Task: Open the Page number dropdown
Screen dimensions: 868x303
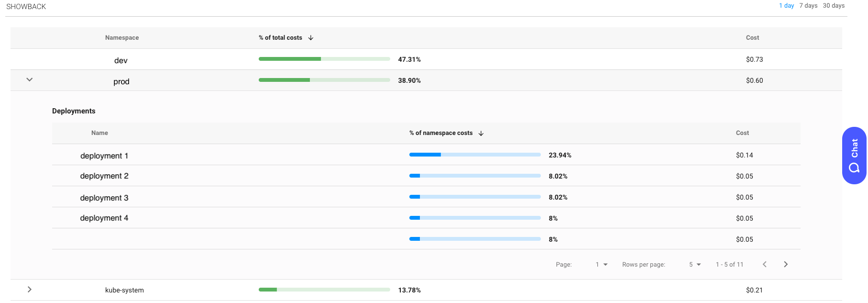Action: click(602, 265)
